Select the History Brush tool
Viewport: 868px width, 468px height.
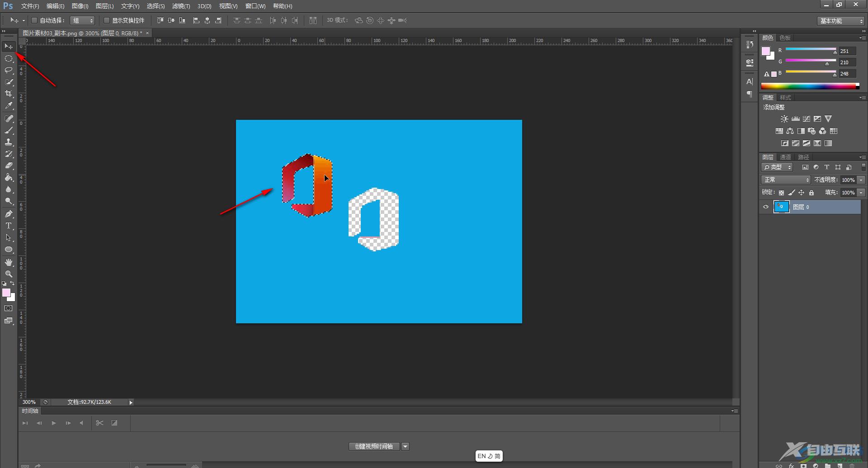9,154
